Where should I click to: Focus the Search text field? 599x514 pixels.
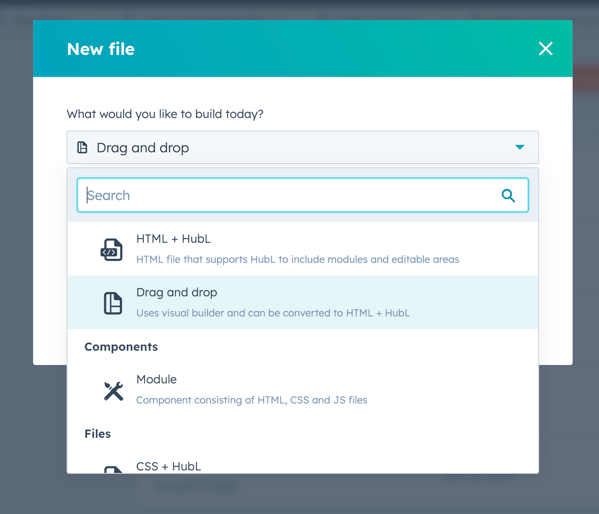click(303, 195)
